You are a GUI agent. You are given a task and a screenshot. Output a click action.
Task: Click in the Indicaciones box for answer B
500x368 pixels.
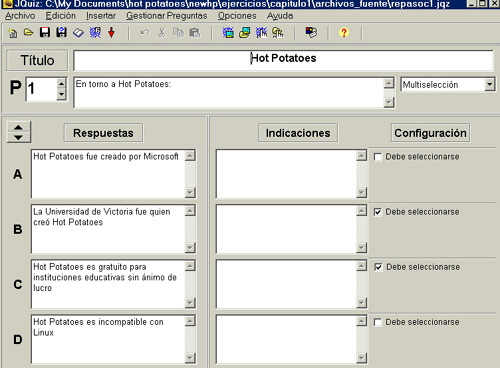click(286, 229)
